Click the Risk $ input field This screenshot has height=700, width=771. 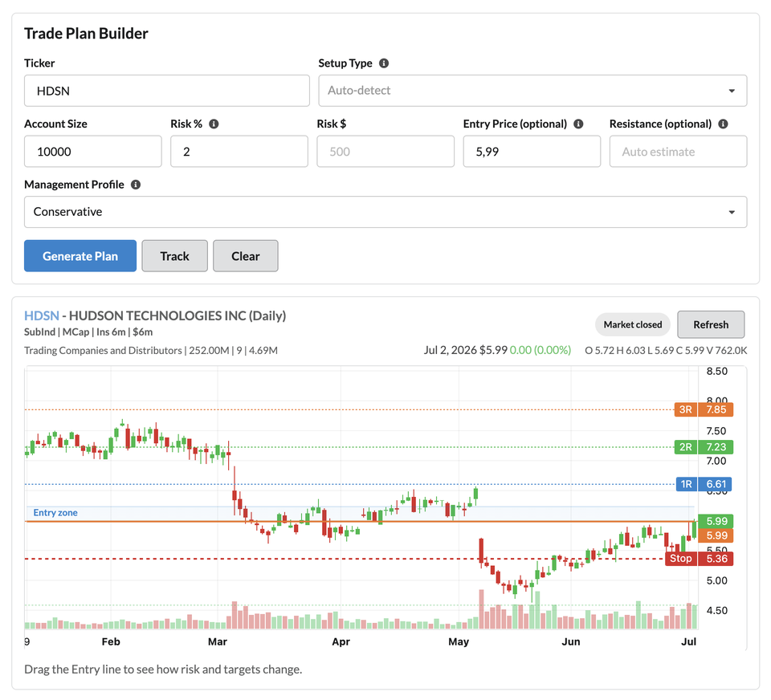click(385, 152)
